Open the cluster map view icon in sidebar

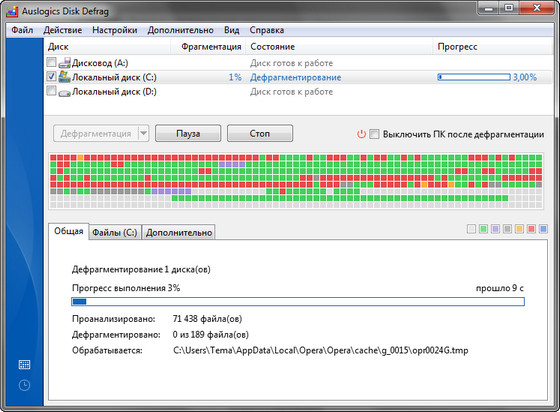tap(24, 365)
